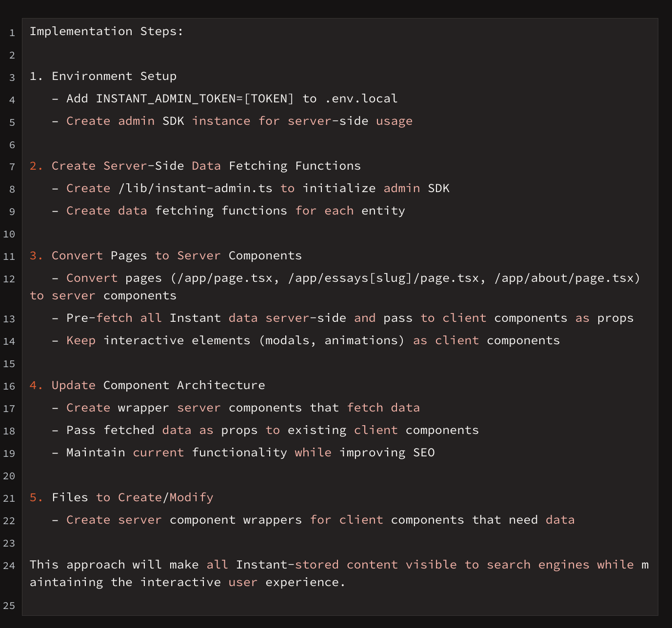
Task: Click the 'Implementation Steps:' heading text
Action: click(106, 32)
